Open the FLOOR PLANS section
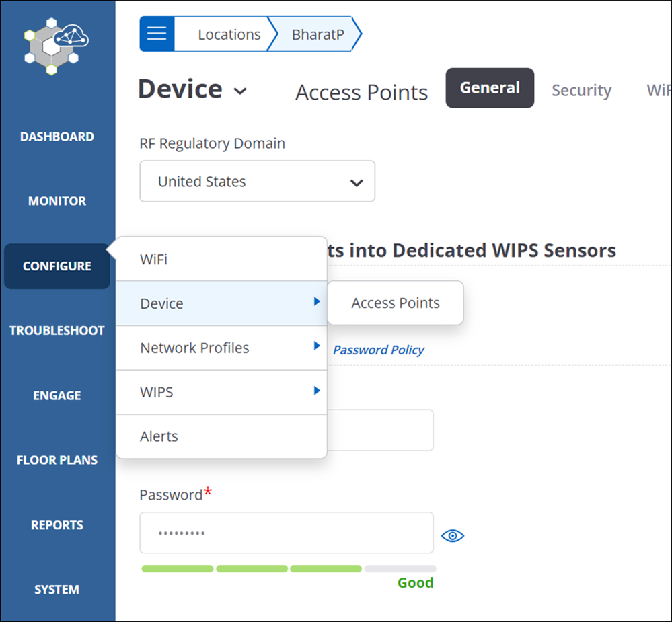This screenshot has width=672, height=622. coord(57,460)
